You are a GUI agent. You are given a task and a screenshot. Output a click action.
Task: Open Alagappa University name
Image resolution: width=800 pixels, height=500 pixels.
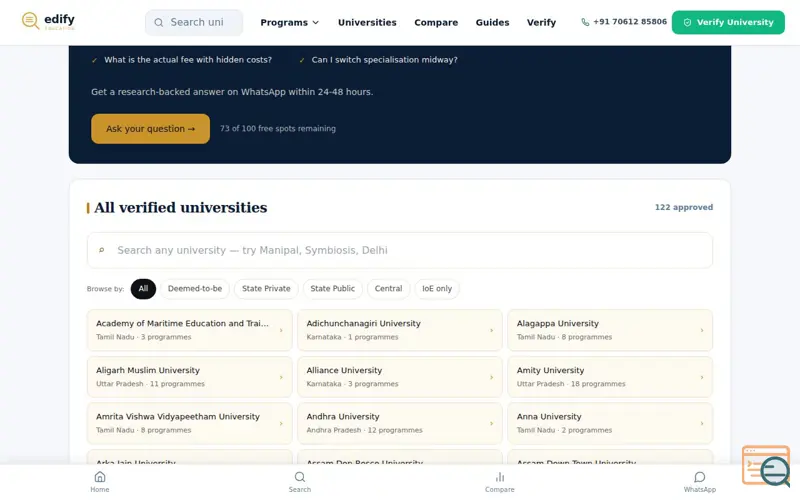pos(558,323)
